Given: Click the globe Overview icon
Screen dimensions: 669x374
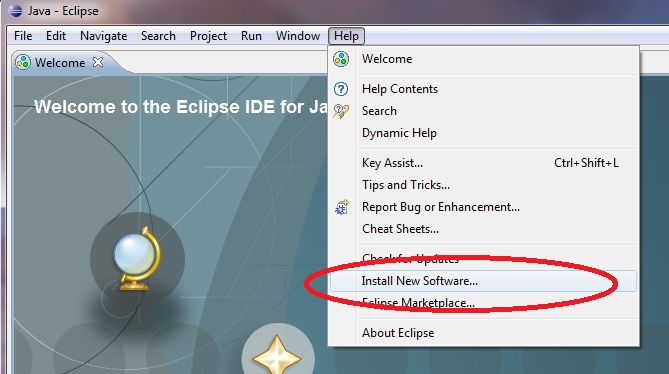Looking at the screenshot, I should (137, 259).
